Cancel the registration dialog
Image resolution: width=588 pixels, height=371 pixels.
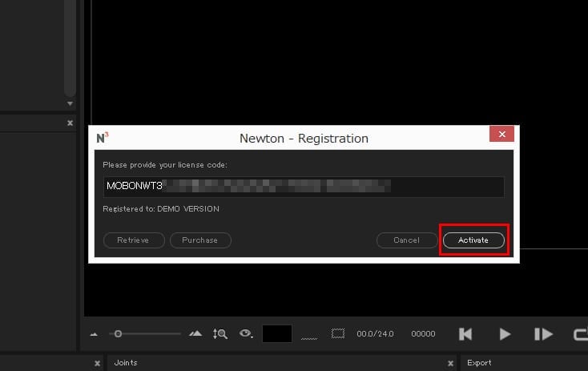406,240
